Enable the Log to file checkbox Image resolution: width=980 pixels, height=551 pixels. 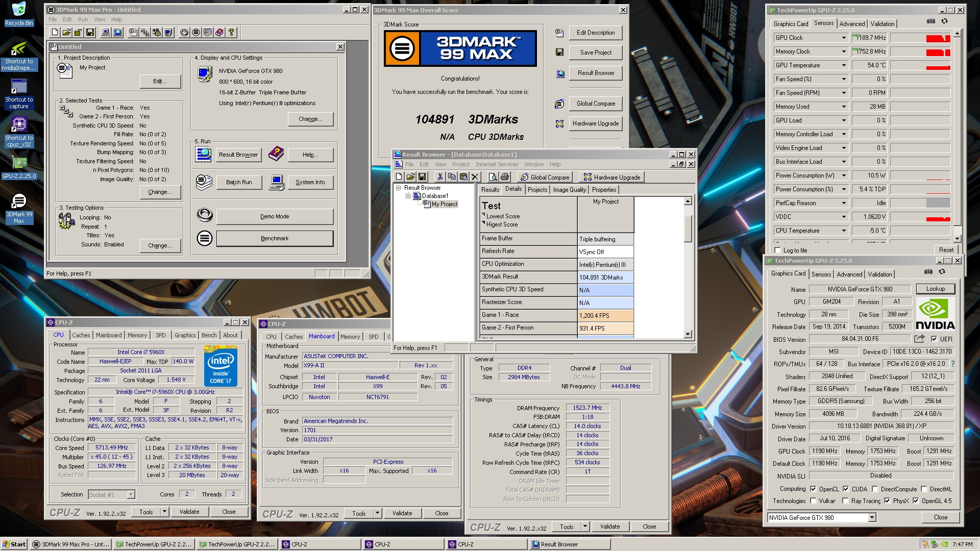(778, 251)
